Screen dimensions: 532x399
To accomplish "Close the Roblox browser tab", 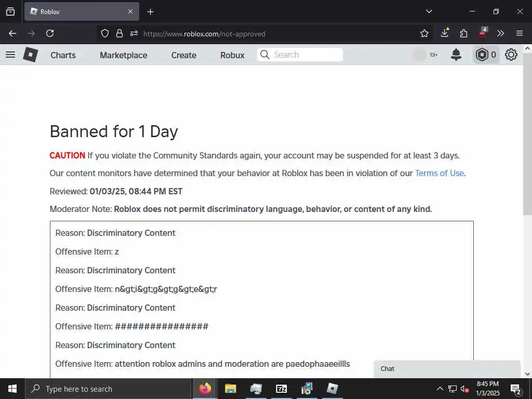I will 130,11.
